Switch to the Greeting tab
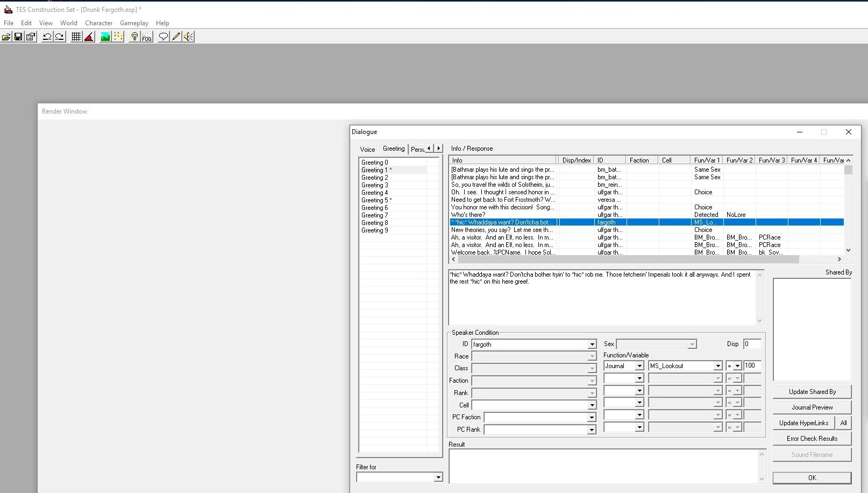868x493 pixels. (x=394, y=149)
